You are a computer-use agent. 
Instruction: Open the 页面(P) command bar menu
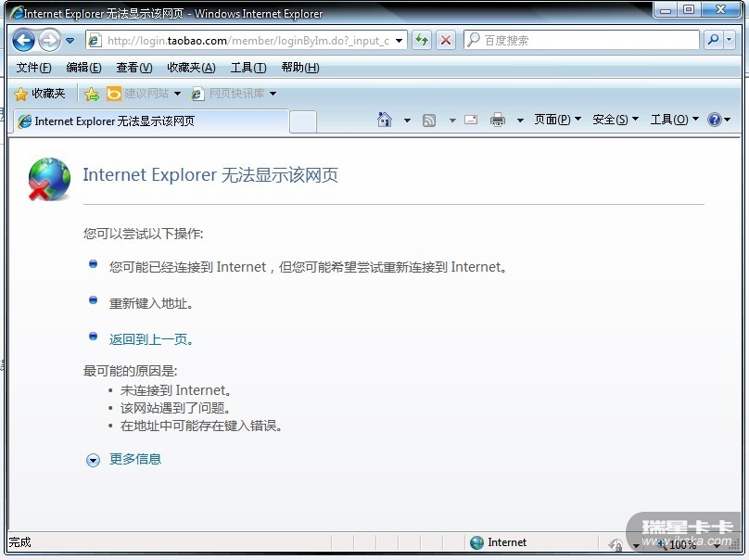(557, 120)
